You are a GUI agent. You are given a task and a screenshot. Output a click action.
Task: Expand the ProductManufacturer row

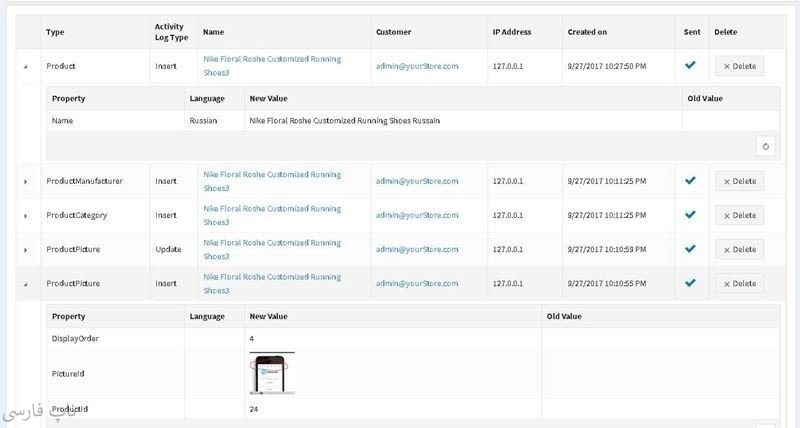tap(26, 182)
